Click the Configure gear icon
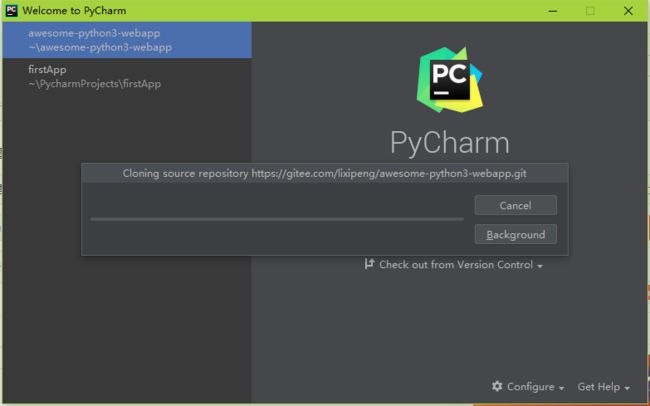 point(497,386)
